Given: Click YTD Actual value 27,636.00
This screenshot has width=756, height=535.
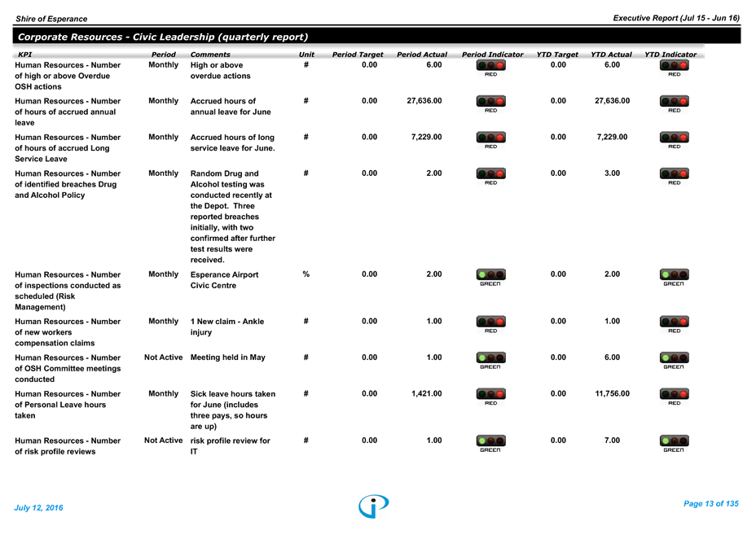Looking at the screenshot, I should (613, 101).
